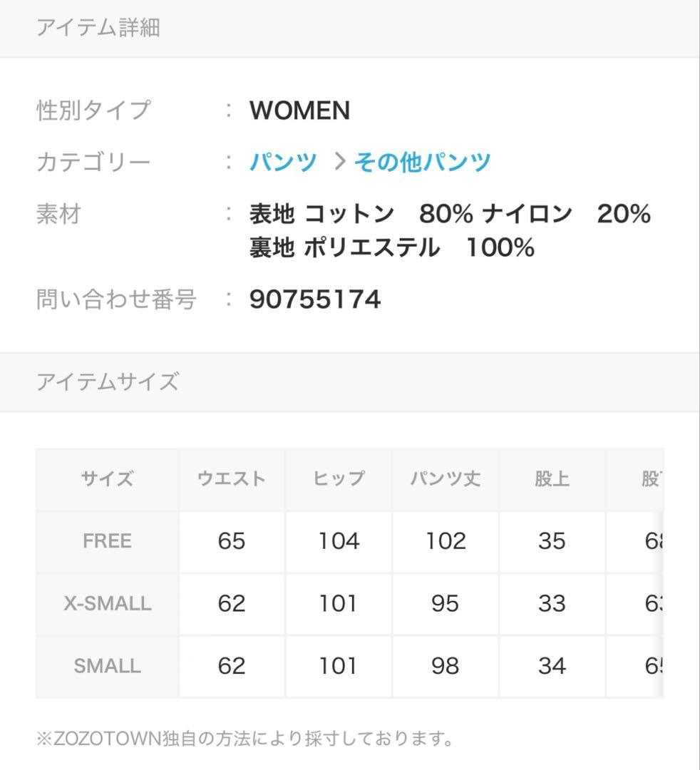This screenshot has height=770, width=700.
Task: Select the SMALL size row header
Action: [x=107, y=666]
